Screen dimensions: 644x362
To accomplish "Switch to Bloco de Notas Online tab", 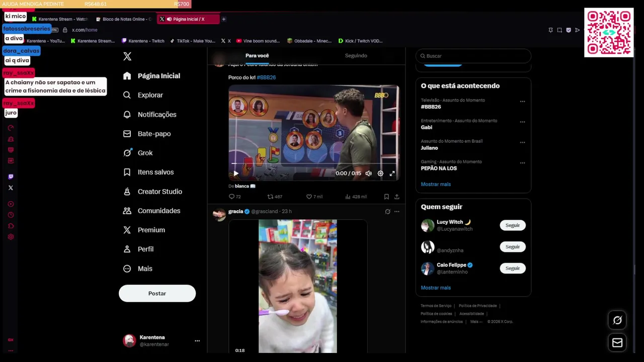I will tap(123, 19).
